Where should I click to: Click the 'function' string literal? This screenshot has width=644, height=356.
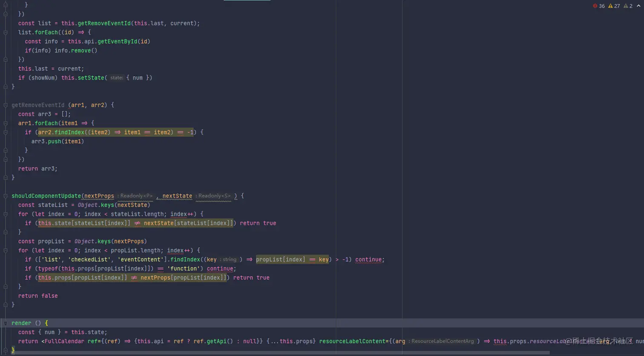coord(184,268)
